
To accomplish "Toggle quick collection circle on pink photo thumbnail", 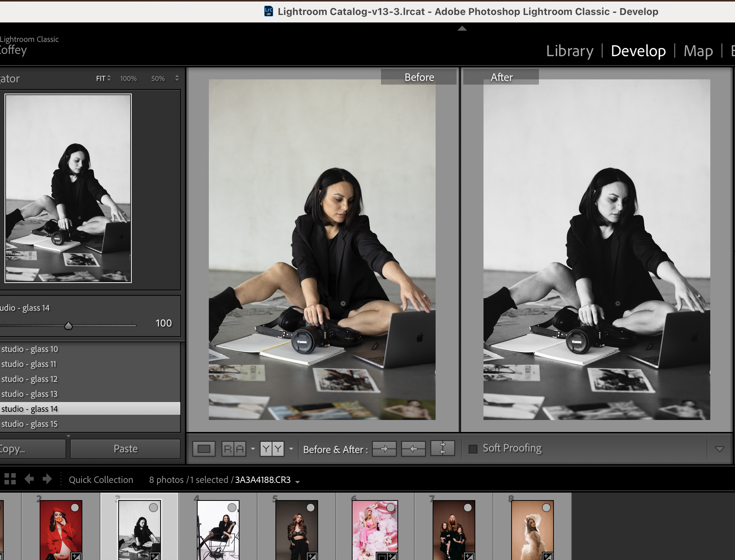I will pyautogui.click(x=391, y=508).
